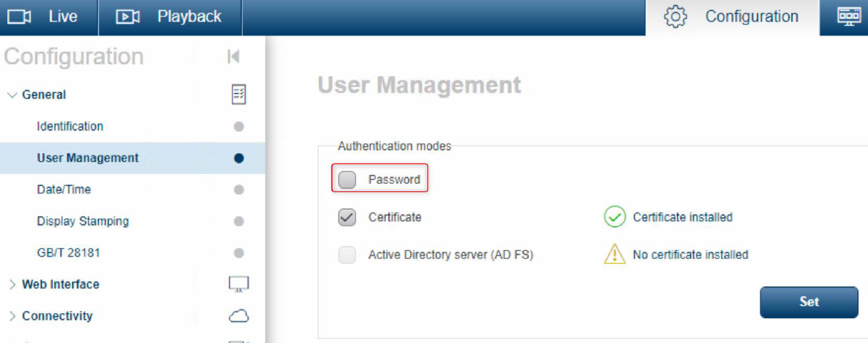868x343 pixels.
Task: Click the General checklist icon
Action: pyautogui.click(x=239, y=95)
